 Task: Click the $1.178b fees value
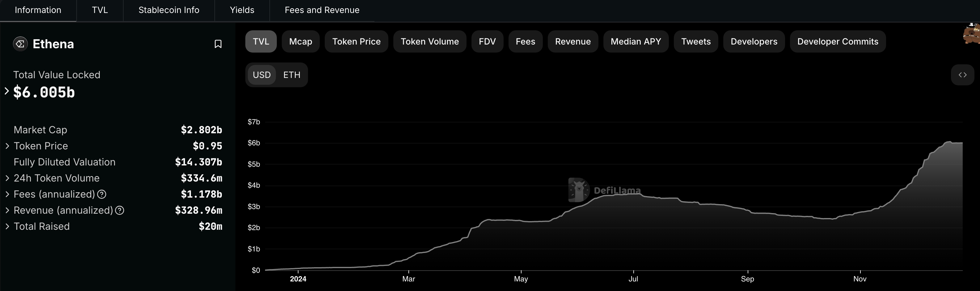pos(202,194)
